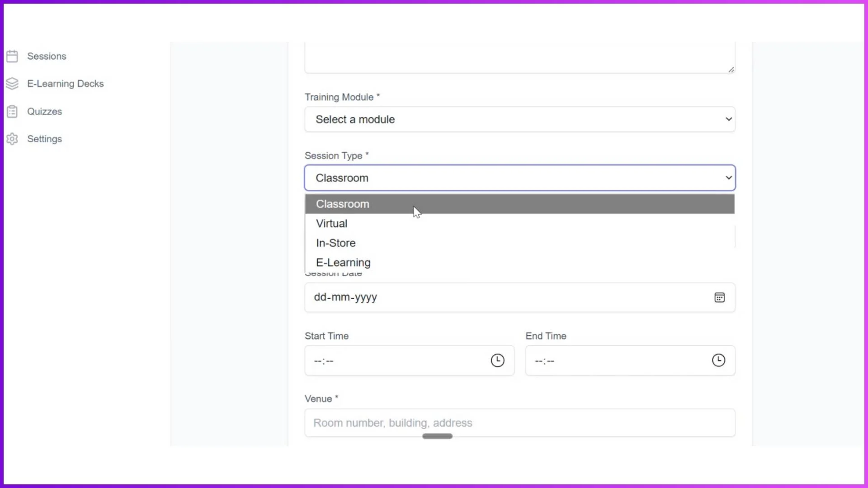
Task: Click the Quizzes clipboard icon
Action: (12, 111)
